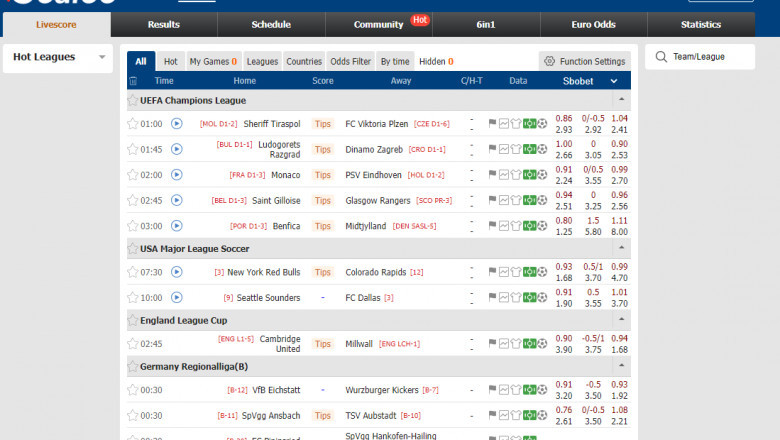Open corner flag icon for Glasgow Rangers match
Viewport: 780px width, 440px height.
[x=492, y=200]
